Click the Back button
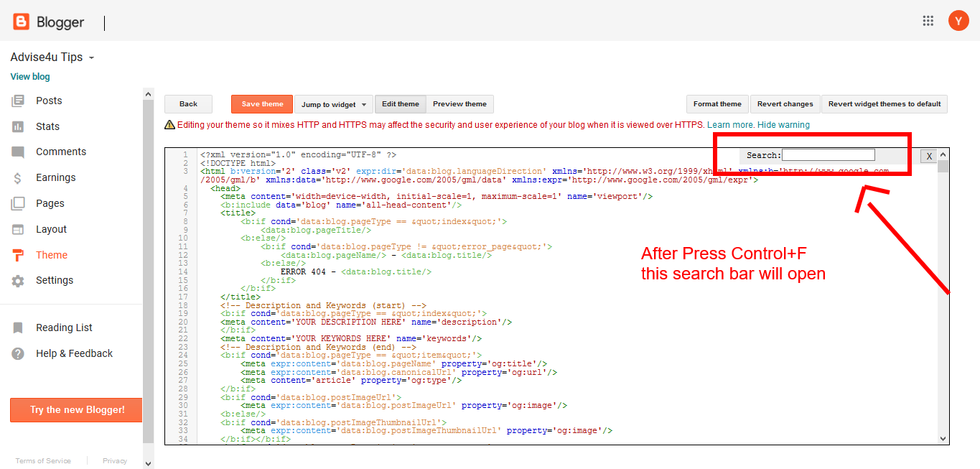The height and width of the screenshot is (469, 980). [188, 104]
